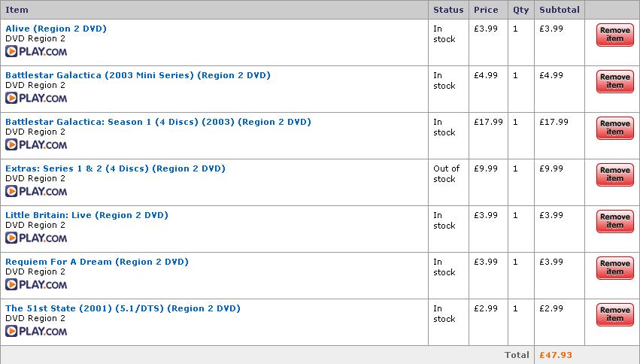Open The 51st State (2001) link
Viewport: 640px width, 364px height.
[123, 308]
